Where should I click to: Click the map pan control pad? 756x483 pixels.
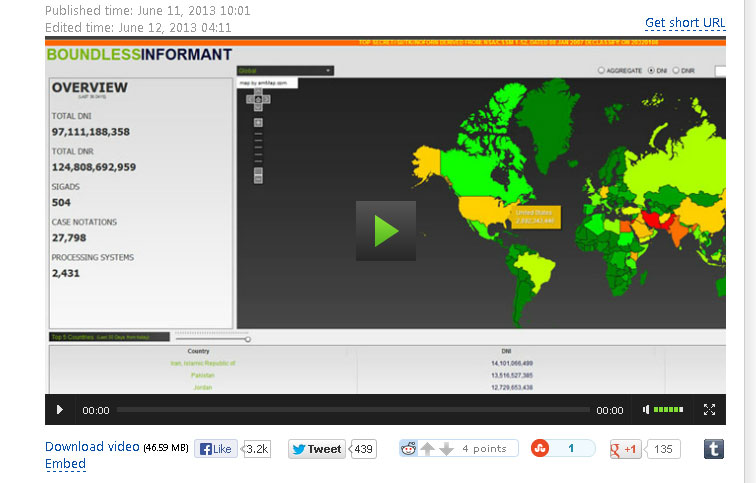[x=258, y=99]
